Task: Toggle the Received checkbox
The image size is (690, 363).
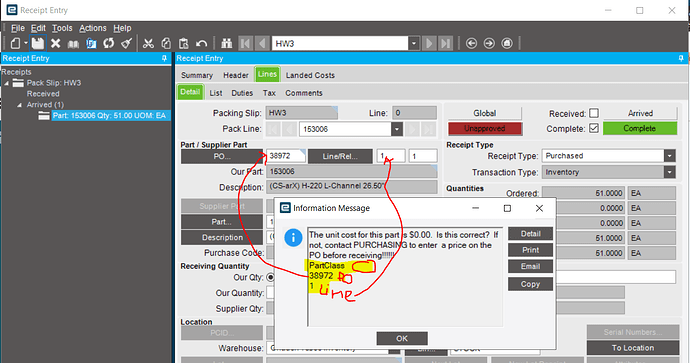Action: click(x=594, y=114)
